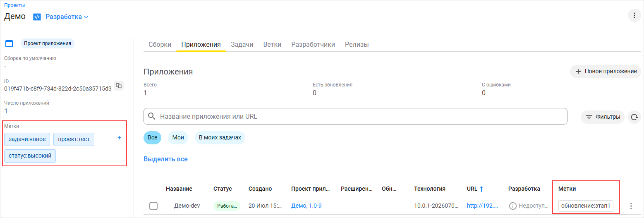Add a new label with the plus icon

tap(120, 138)
